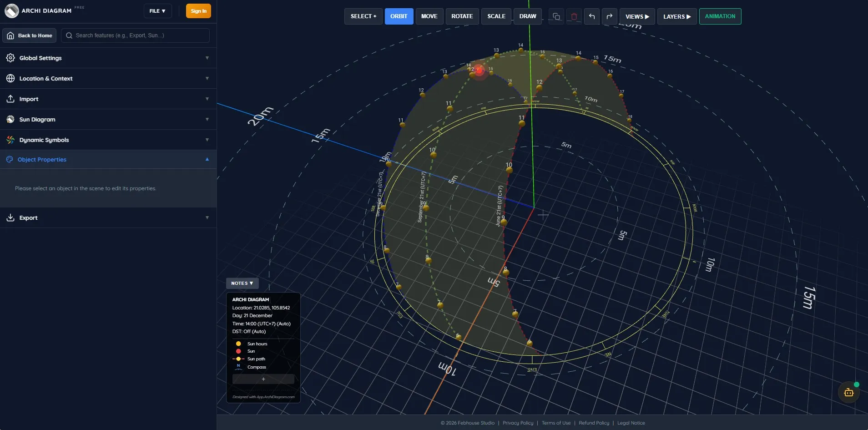The width and height of the screenshot is (868, 430).
Task: Open the assistant robot chat icon
Action: [849, 392]
